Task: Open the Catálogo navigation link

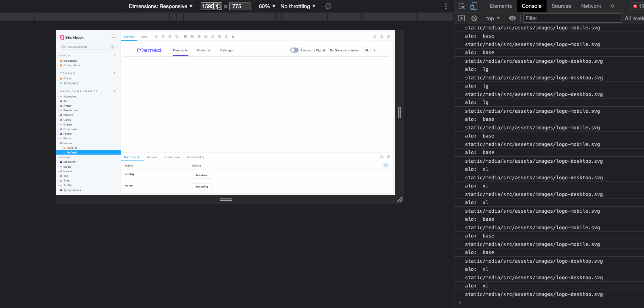Action: [x=226, y=50]
